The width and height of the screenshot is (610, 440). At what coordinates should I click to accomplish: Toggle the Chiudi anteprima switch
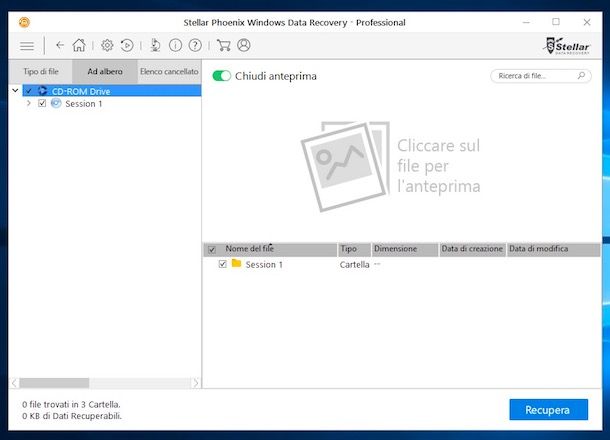[x=222, y=76]
